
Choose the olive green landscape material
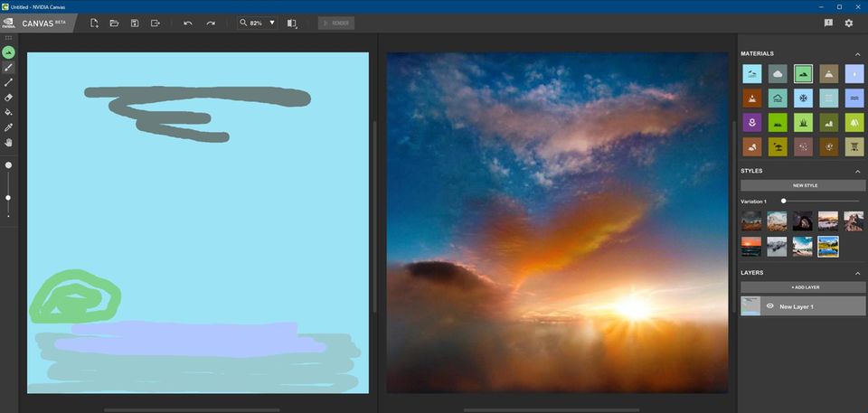point(829,122)
